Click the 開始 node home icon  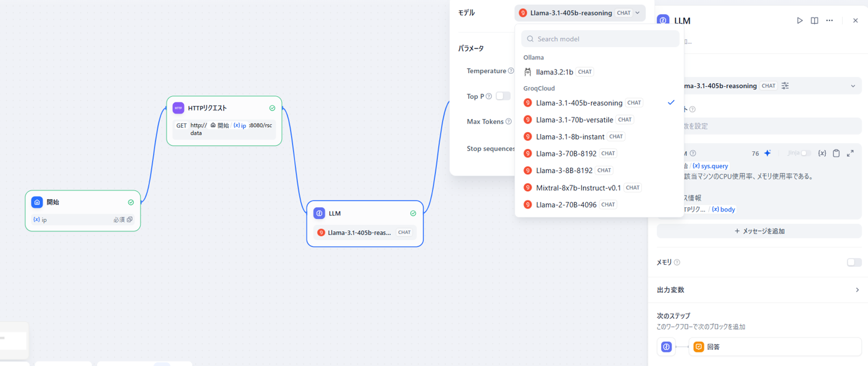click(x=37, y=202)
